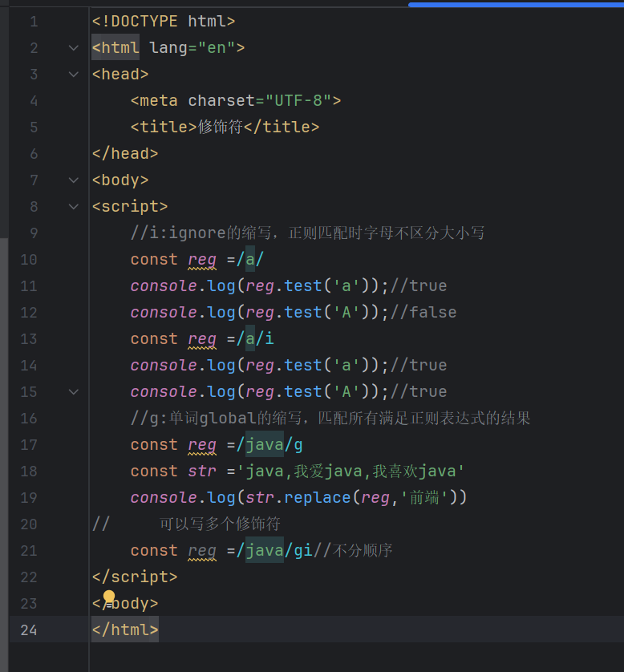
Task: Click the global comment on line 16
Action: (x=330, y=419)
